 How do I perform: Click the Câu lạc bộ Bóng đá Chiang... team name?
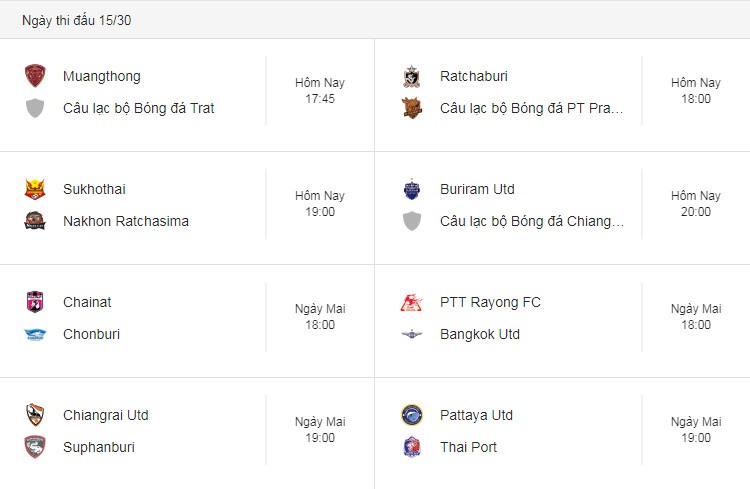coord(532,222)
